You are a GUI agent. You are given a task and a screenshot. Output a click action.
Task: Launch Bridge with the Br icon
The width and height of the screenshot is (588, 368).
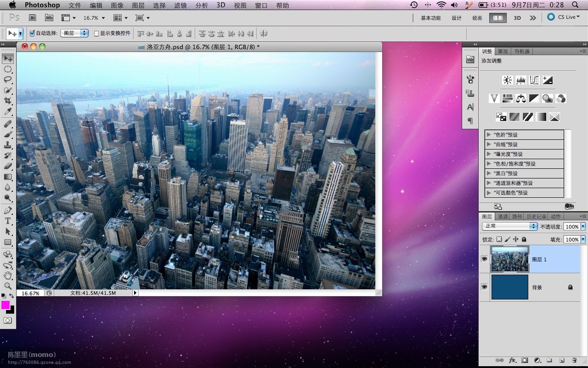click(33, 17)
